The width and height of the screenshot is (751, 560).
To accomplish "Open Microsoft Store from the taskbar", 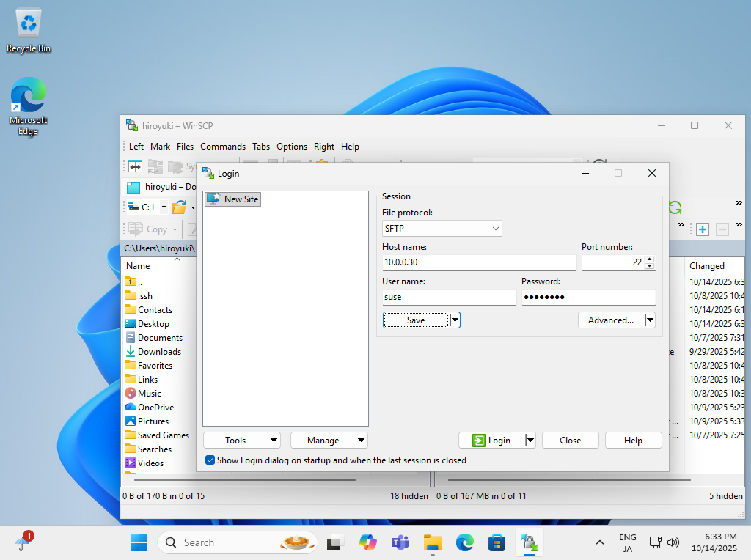I will pos(497,542).
